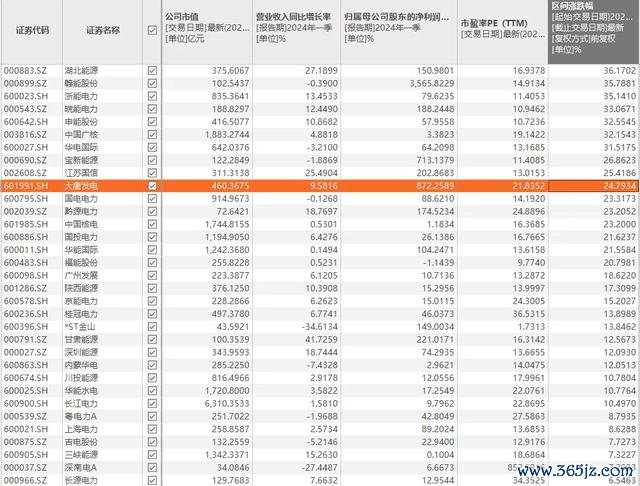
Task: Click stock name 广州发展
Action: (81, 275)
